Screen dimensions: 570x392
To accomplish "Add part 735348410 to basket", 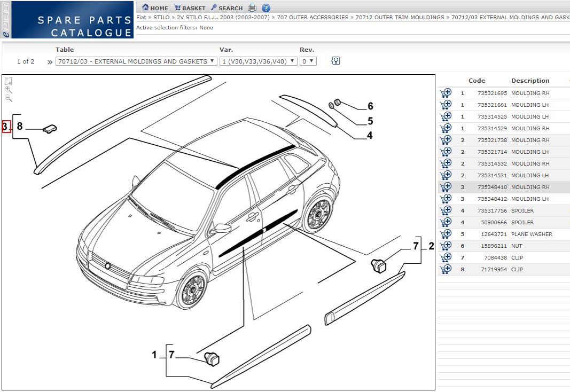I will click(446, 187).
